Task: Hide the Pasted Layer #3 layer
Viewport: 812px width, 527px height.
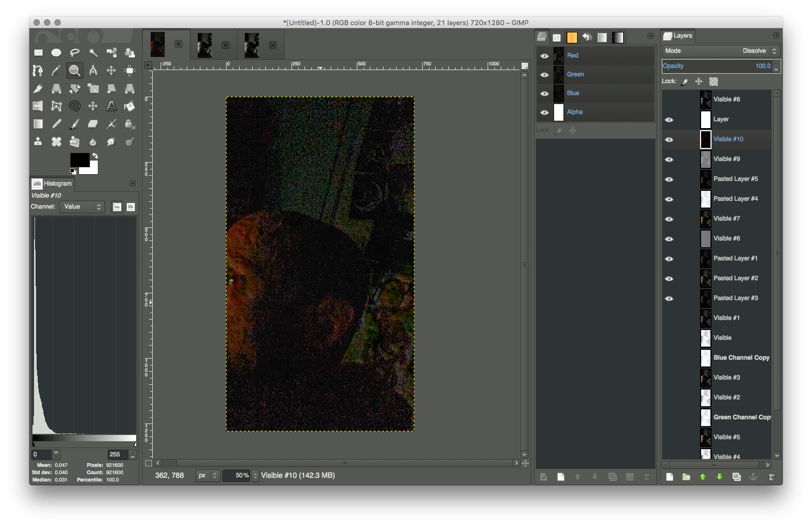Action: (669, 299)
